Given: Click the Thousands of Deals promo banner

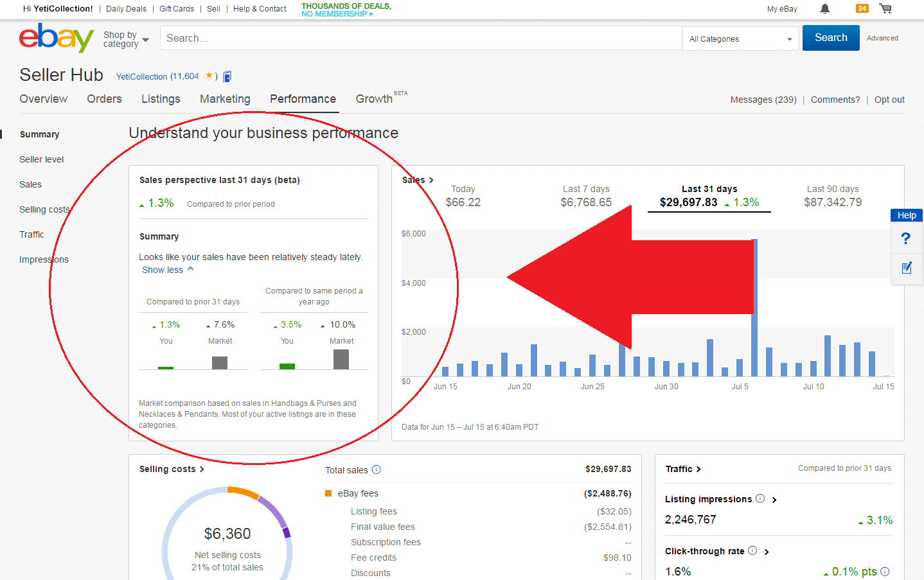Looking at the screenshot, I should (x=346, y=10).
